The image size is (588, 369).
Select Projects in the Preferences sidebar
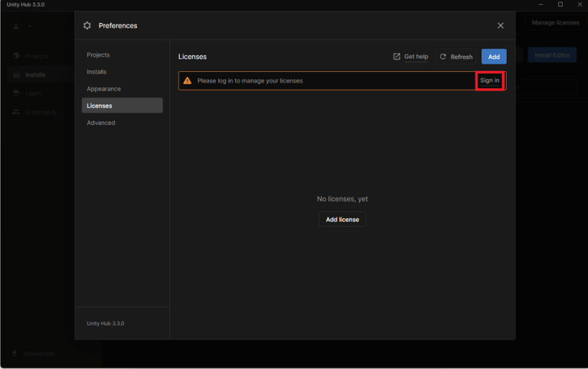click(98, 55)
